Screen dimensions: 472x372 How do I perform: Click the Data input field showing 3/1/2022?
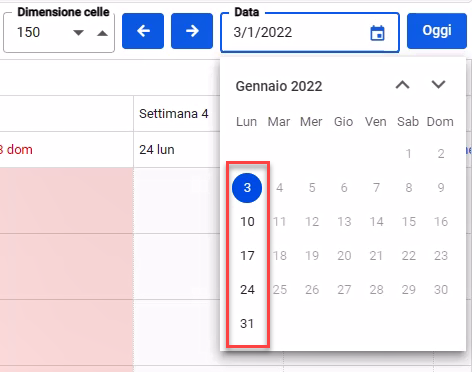[310, 33]
